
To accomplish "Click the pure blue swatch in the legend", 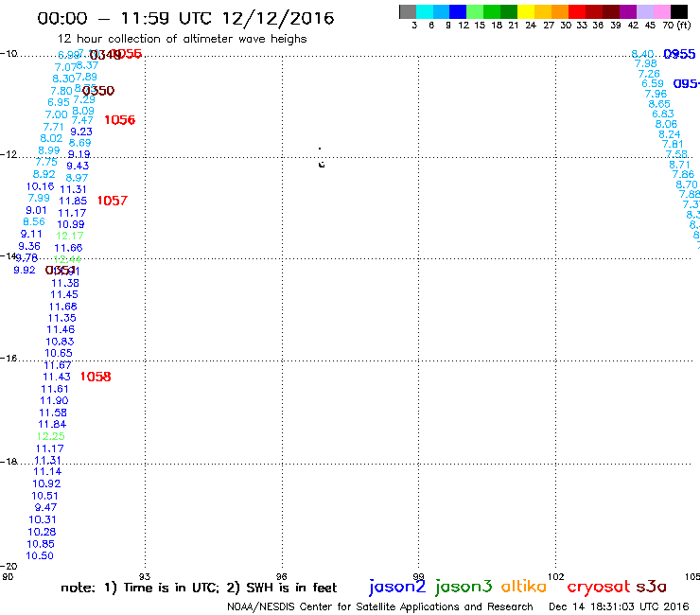I will pos(458,11).
